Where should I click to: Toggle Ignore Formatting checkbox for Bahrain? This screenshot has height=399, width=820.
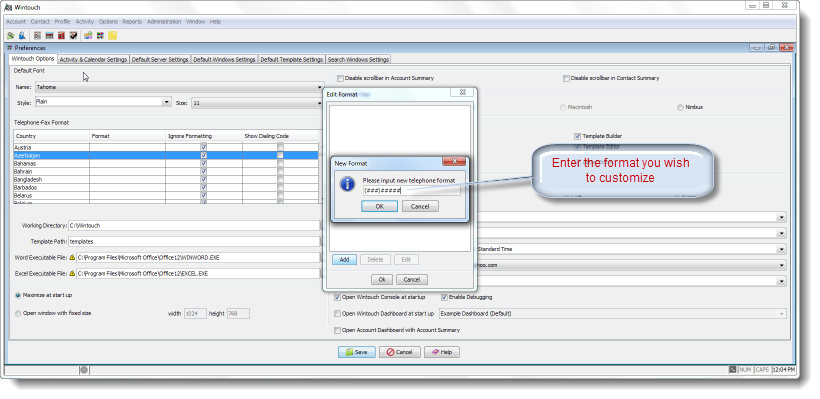point(204,172)
